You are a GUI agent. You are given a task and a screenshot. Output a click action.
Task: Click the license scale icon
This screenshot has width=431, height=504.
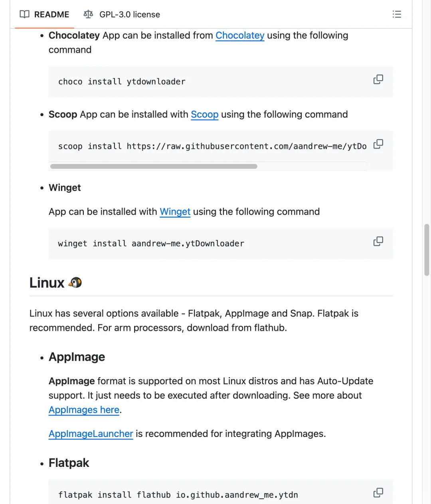coord(88,14)
